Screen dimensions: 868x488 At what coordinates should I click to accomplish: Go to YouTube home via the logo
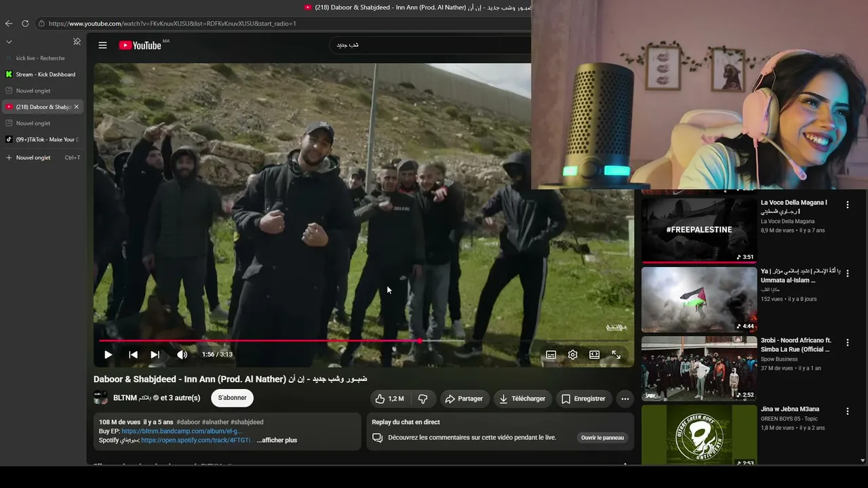coord(140,45)
